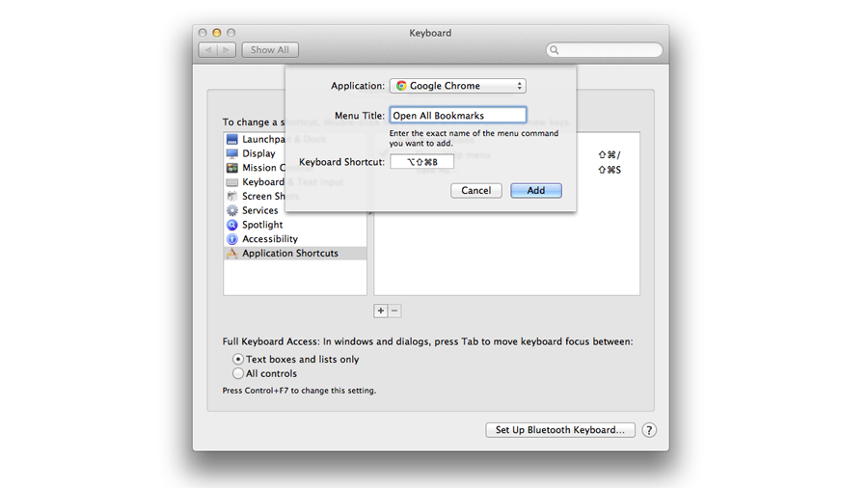The height and width of the screenshot is (488, 868).
Task: Click the Google Chrome logo icon
Action: click(401, 86)
